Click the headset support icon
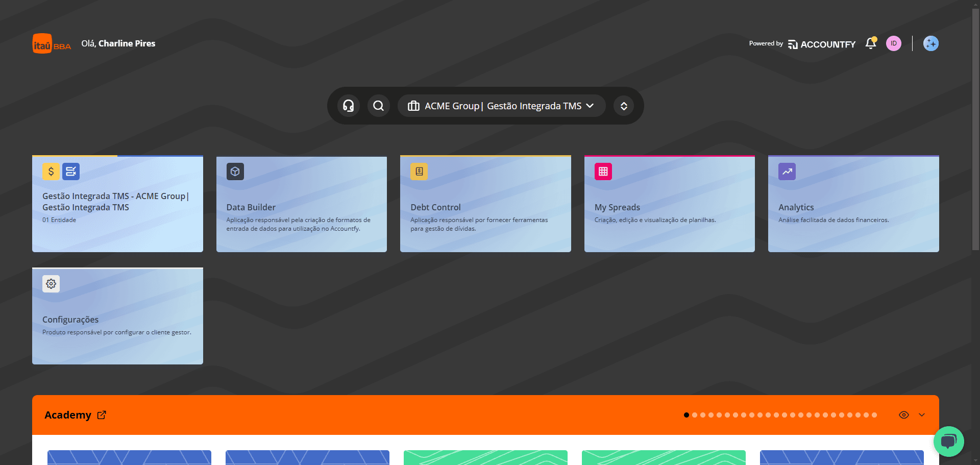 (x=349, y=106)
